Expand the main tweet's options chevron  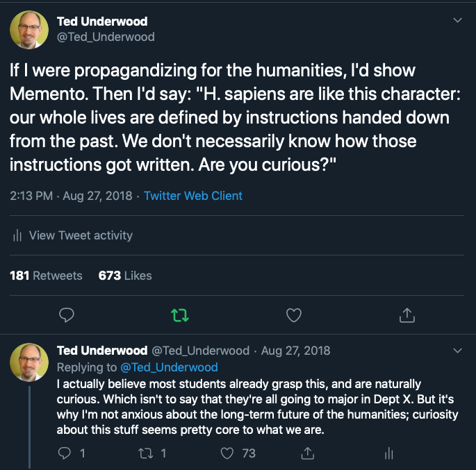[x=457, y=21]
